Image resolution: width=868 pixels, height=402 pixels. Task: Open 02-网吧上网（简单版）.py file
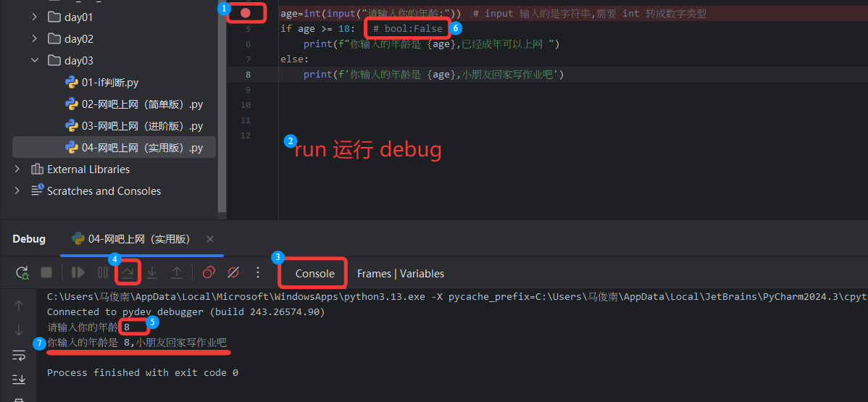[x=142, y=104]
